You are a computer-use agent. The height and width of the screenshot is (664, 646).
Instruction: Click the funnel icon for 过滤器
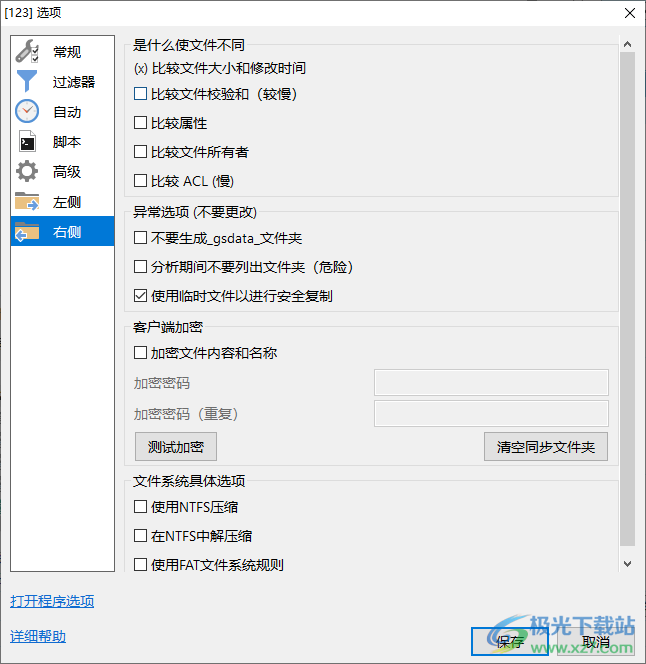27,81
